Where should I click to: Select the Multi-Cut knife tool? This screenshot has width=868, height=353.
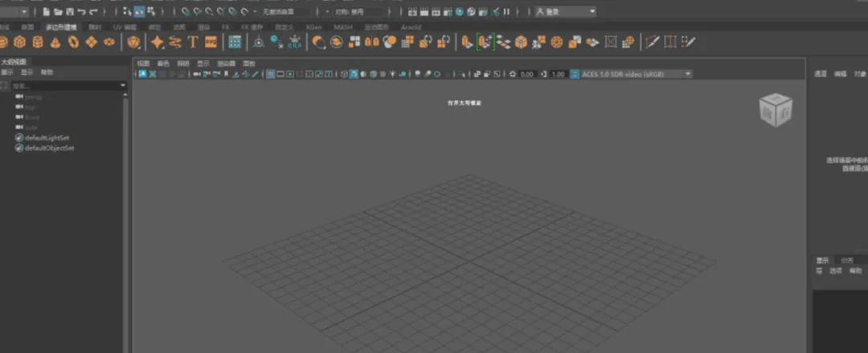point(653,42)
